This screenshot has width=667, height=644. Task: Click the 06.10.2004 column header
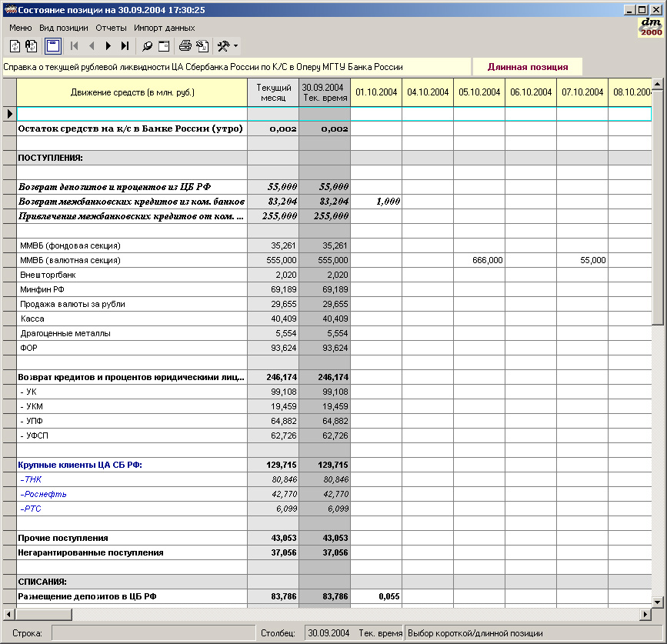pyautogui.click(x=531, y=92)
